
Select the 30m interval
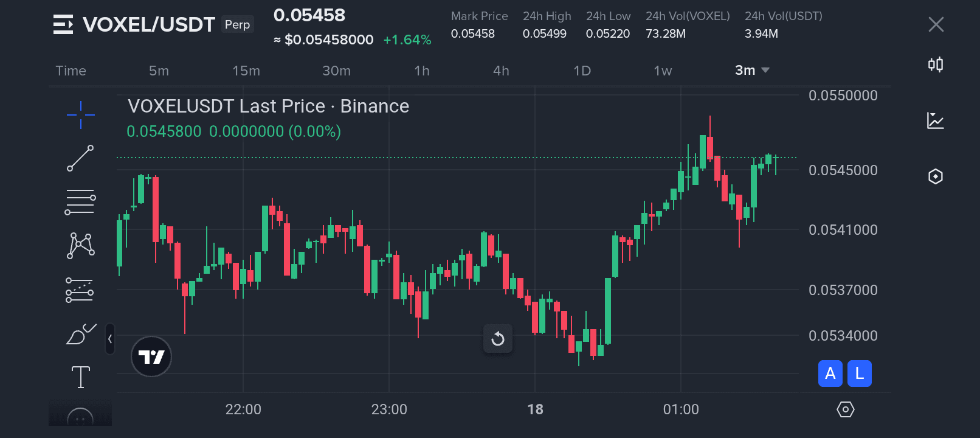336,71
